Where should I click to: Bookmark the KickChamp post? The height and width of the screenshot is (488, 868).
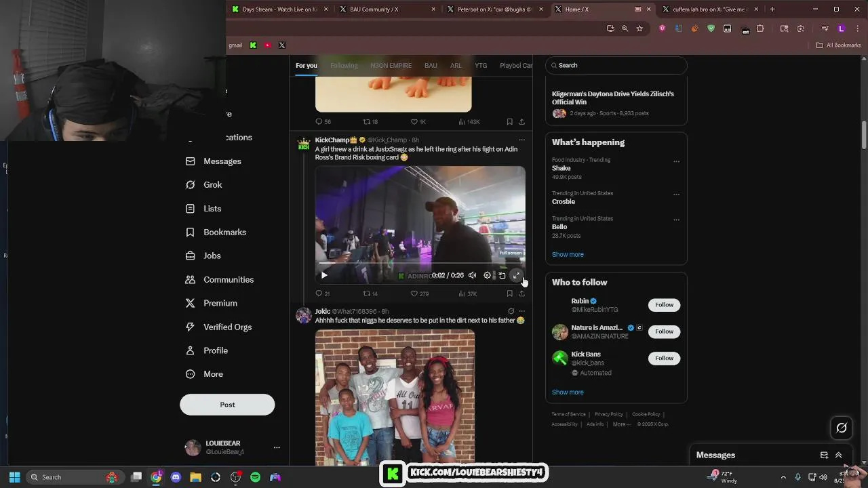(x=509, y=293)
